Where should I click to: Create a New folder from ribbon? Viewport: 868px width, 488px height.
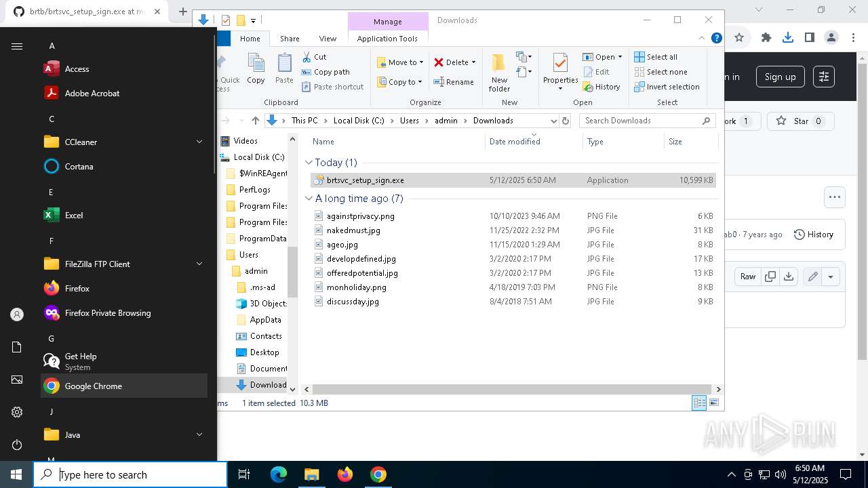click(x=499, y=73)
